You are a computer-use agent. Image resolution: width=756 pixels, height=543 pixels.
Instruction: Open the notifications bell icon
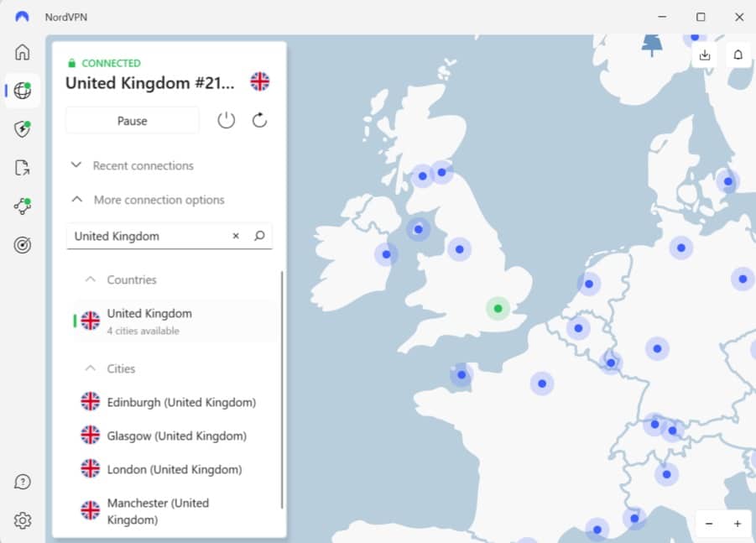(738, 55)
